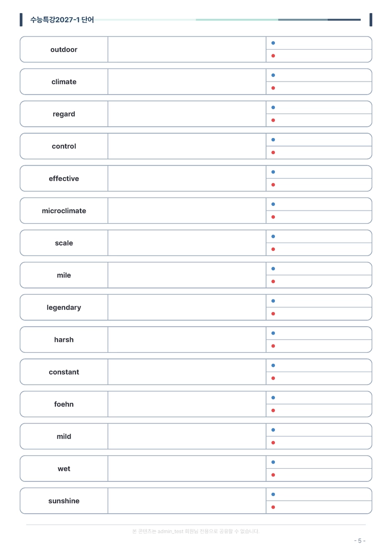The width and height of the screenshot is (392, 554).
Task: Click the red-dot answer line for harsh
Action: click(319, 346)
